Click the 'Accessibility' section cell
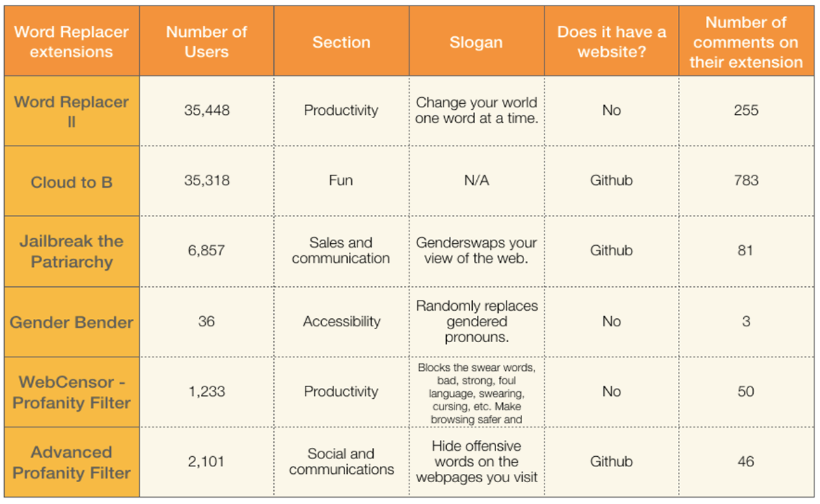The height and width of the screenshot is (504, 820). (x=341, y=322)
